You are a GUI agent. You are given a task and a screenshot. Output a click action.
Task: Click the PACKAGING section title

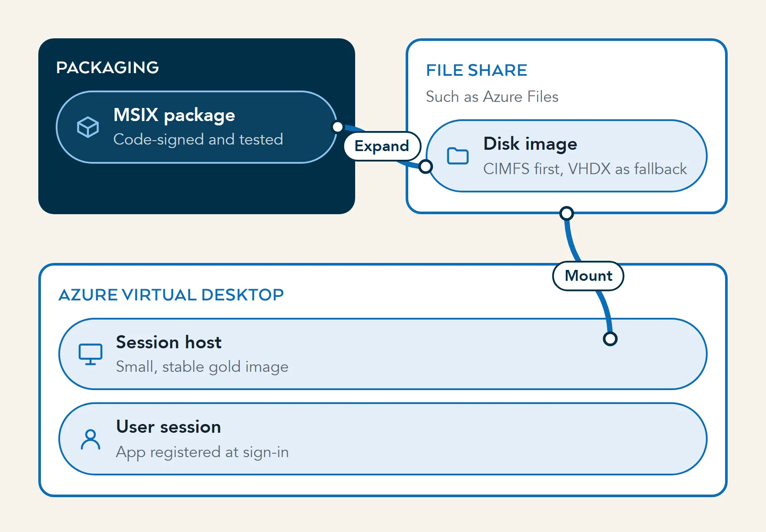(108, 67)
